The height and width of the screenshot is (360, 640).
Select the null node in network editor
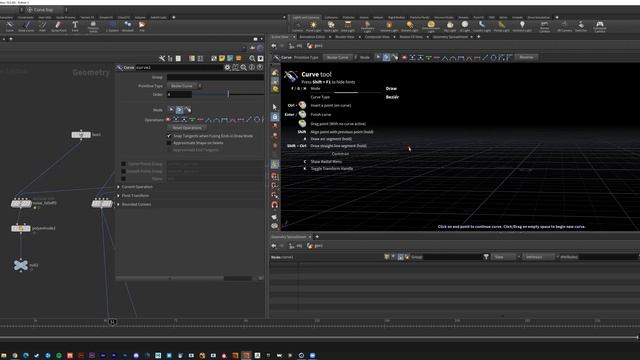tap(20, 265)
